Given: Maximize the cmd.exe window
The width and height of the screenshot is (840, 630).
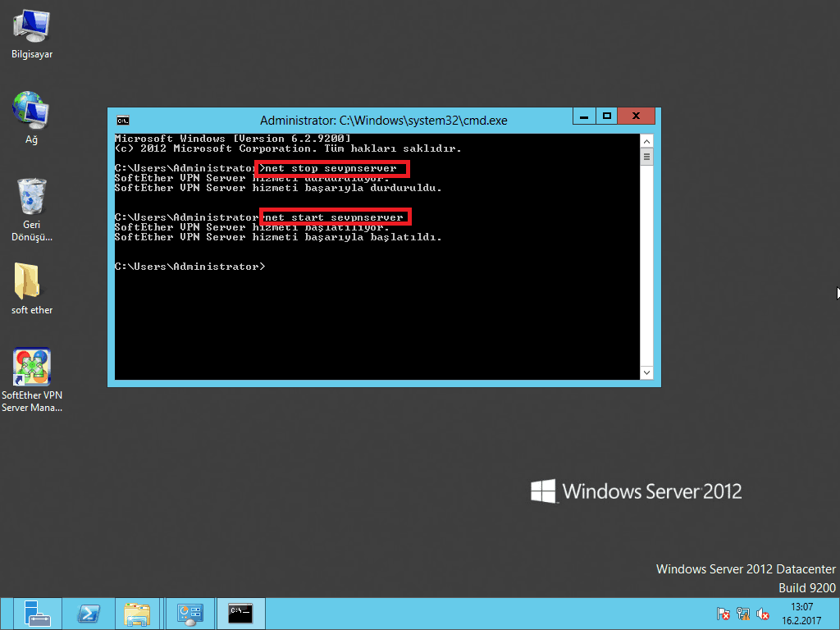Looking at the screenshot, I should click(607, 117).
